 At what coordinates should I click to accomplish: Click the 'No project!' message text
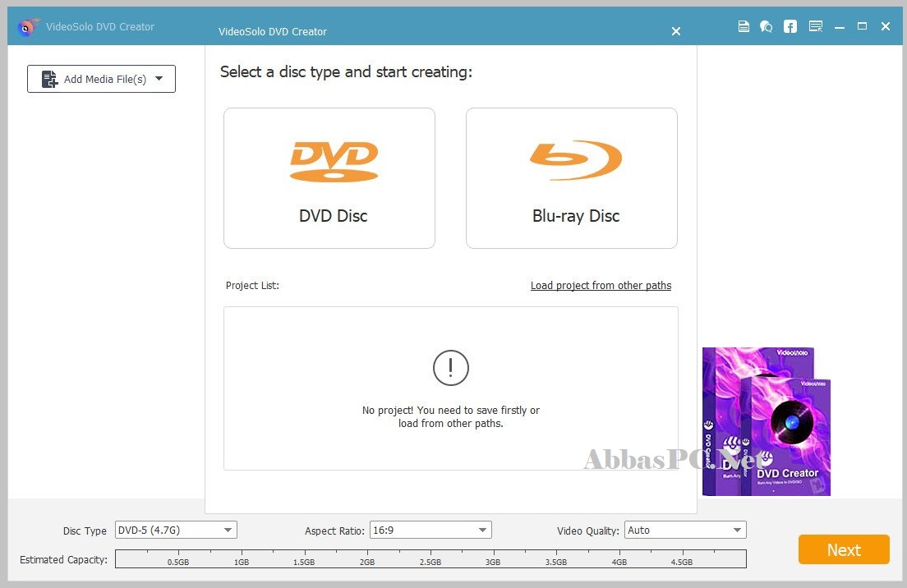click(450, 417)
